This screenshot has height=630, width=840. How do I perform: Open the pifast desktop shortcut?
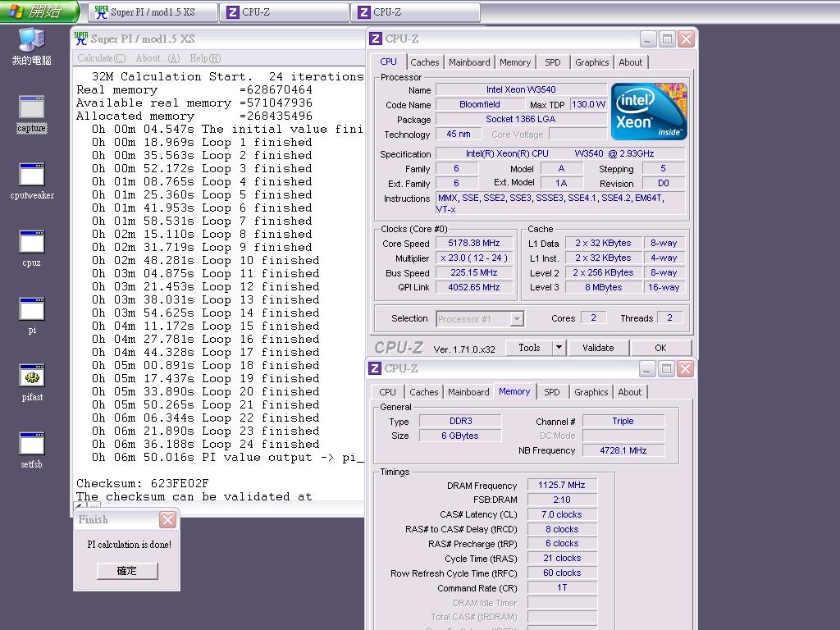pyautogui.click(x=32, y=383)
